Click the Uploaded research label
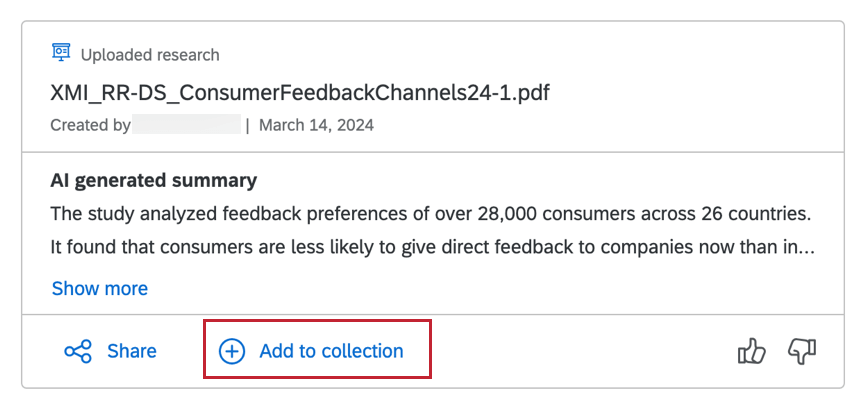Screen dimensions: 850x407 pos(150,55)
